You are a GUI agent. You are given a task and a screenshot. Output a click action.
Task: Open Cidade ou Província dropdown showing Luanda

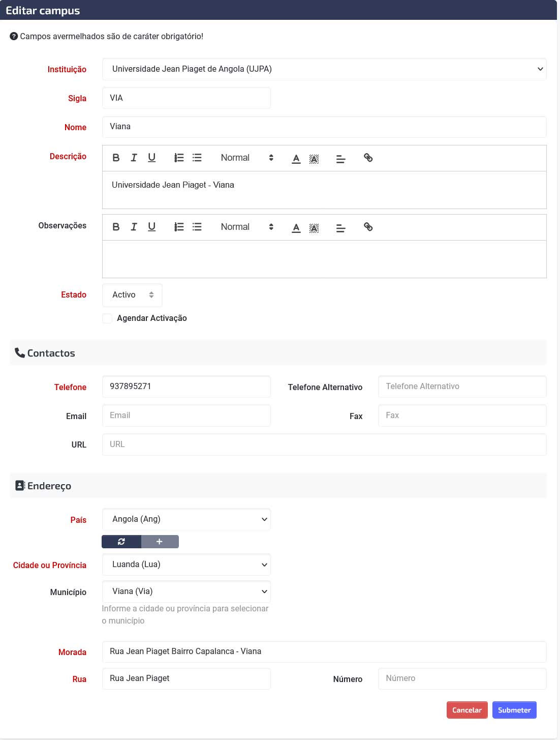pos(186,565)
